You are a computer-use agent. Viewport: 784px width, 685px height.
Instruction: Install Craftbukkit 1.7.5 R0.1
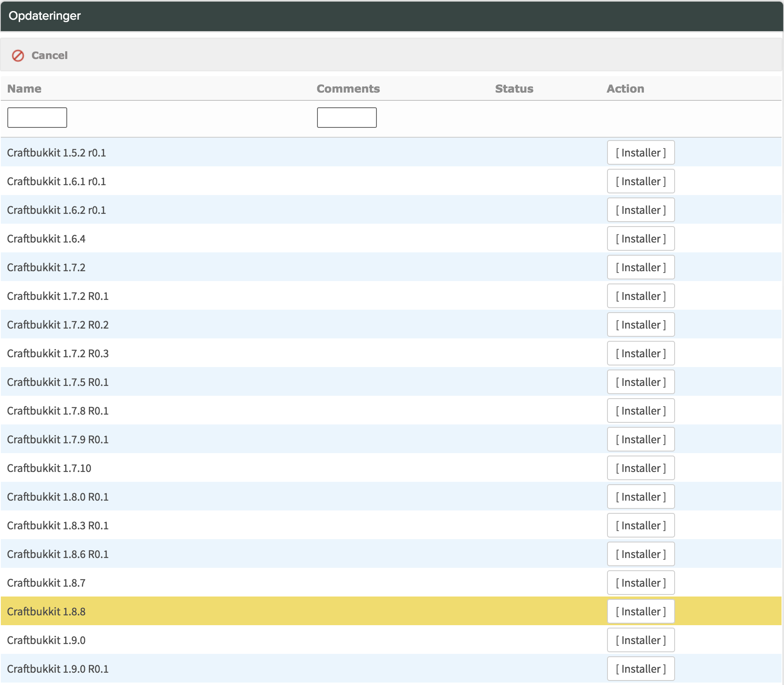pyautogui.click(x=641, y=382)
